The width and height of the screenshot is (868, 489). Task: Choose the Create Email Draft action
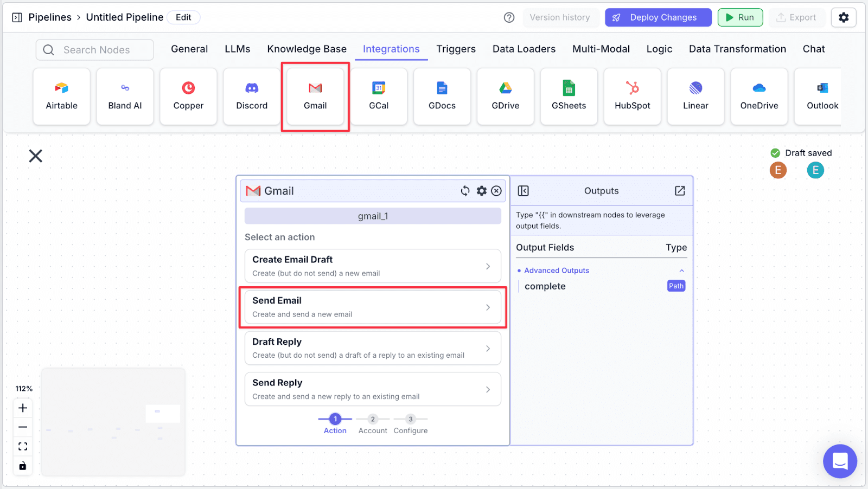pos(373,266)
